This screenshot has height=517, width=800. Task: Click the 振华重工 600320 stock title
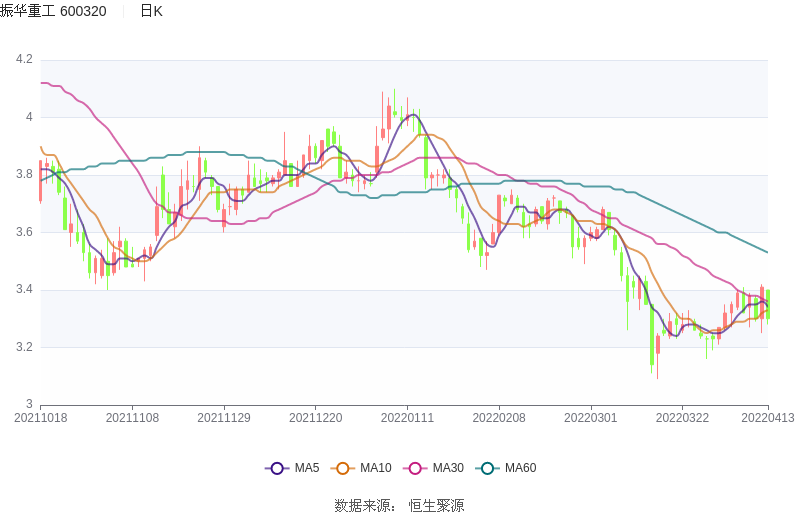53,11
